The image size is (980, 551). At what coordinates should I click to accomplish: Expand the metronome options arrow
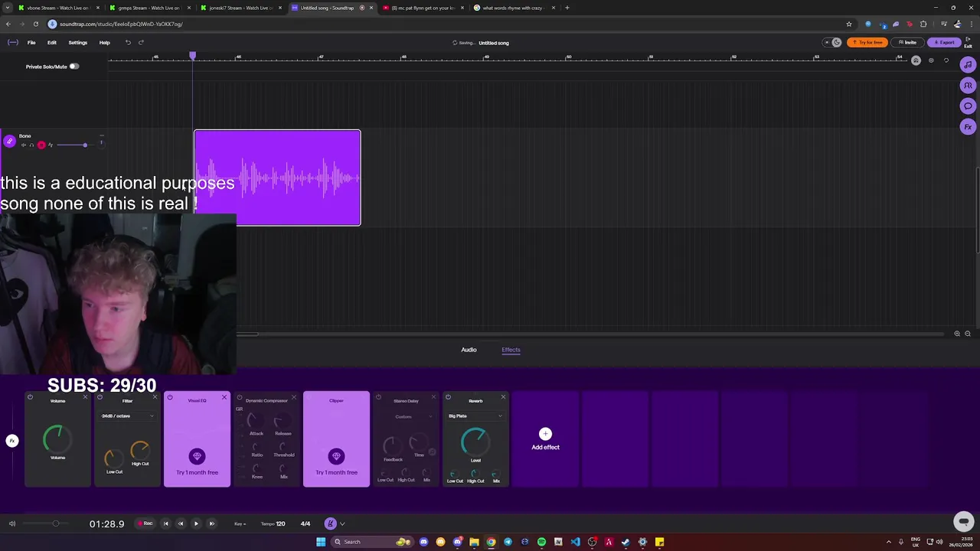click(342, 524)
